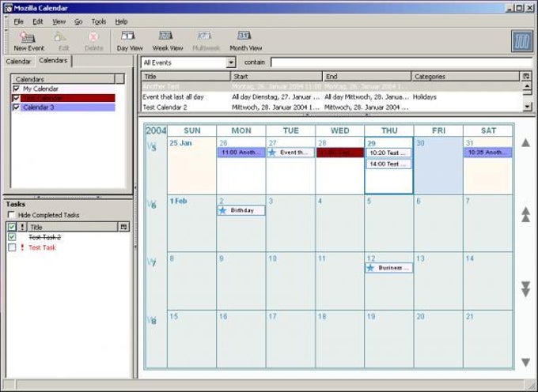Sort events by Categories column
The image size is (538, 392).
coord(465,77)
